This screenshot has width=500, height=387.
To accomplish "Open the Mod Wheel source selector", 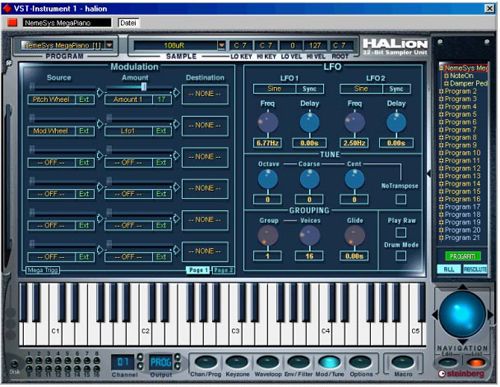I will pyautogui.click(x=52, y=131).
